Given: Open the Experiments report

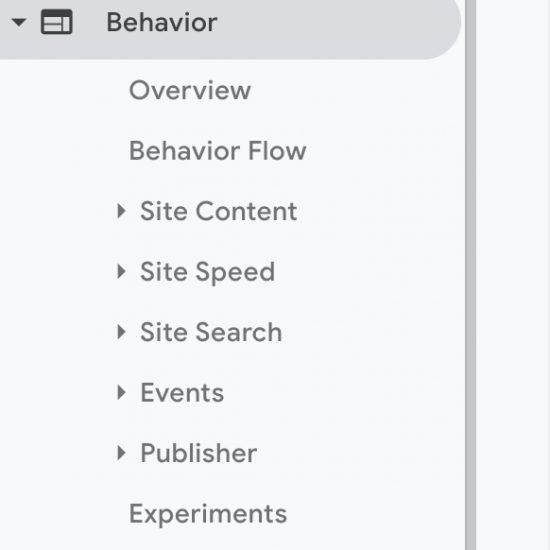Looking at the screenshot, I should (208, 514).
